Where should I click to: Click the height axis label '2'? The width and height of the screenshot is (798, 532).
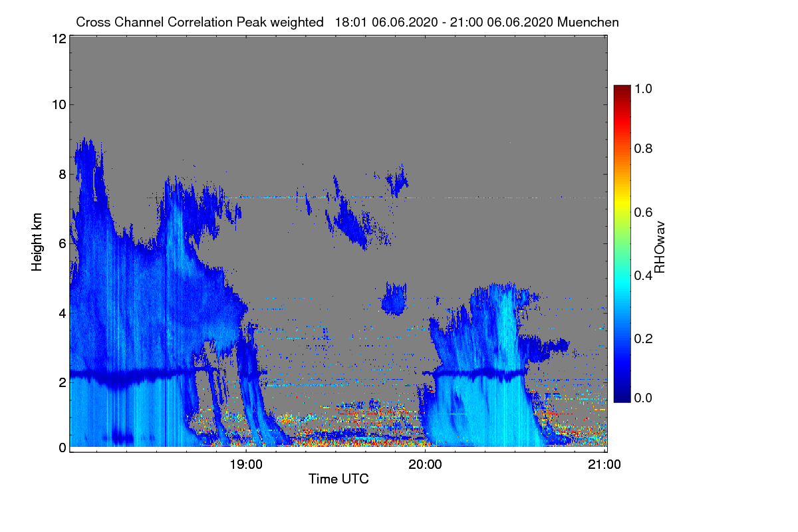61,382
